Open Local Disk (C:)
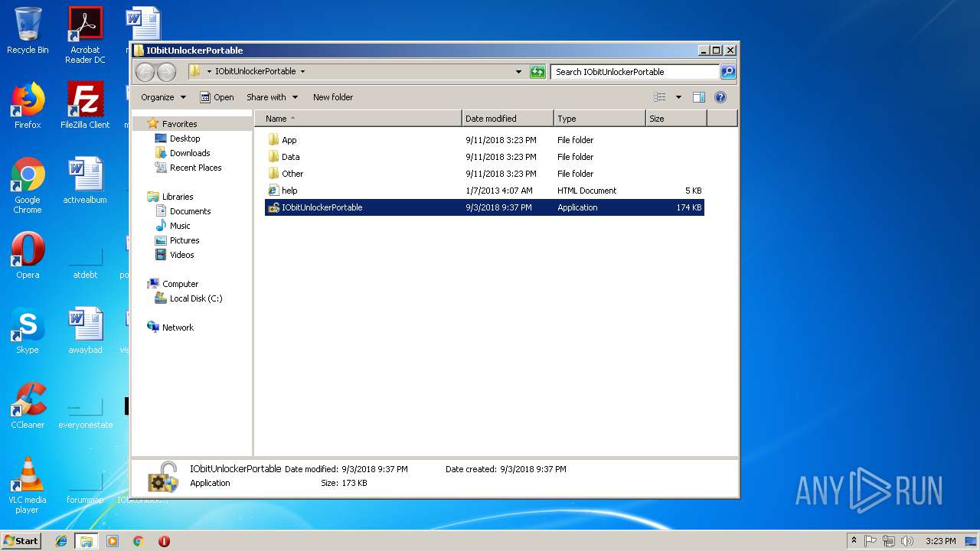The image size is (980, 551). coord(196,298)
